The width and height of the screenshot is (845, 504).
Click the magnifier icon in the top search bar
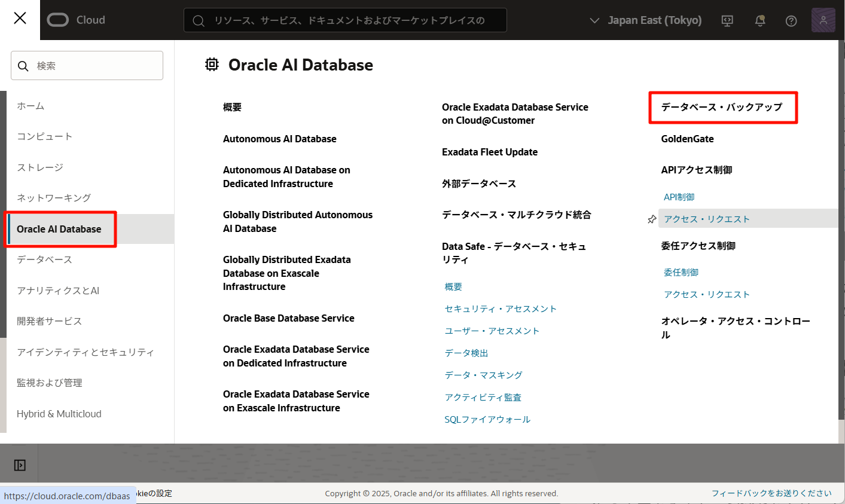199,21
